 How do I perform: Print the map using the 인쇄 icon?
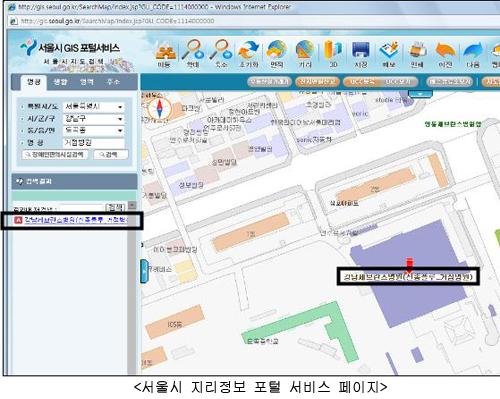point(417,53)
